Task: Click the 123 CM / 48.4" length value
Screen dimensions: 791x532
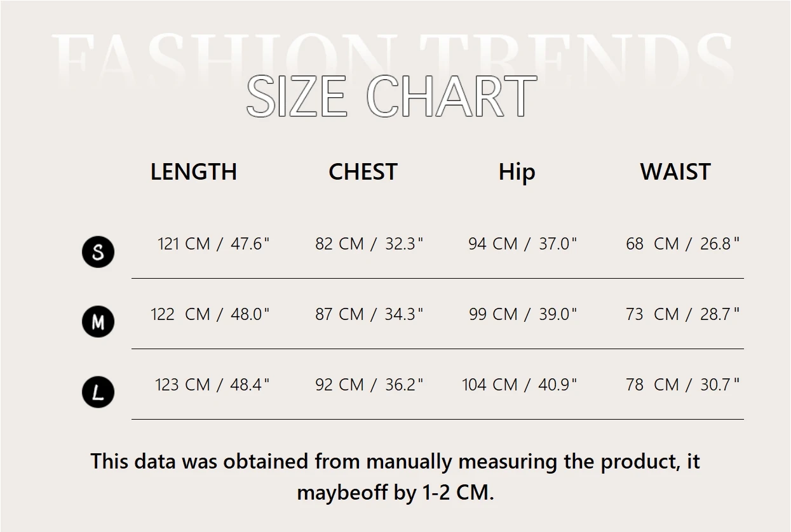Action: coord(212,385)
